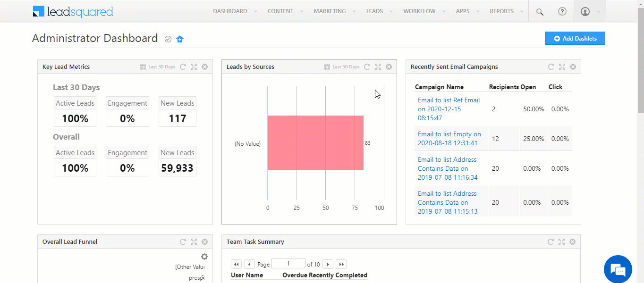Click the Add Dashlets button
Image resolution: width=644 pixels, height=283 pixels.
tap(575, 38)
